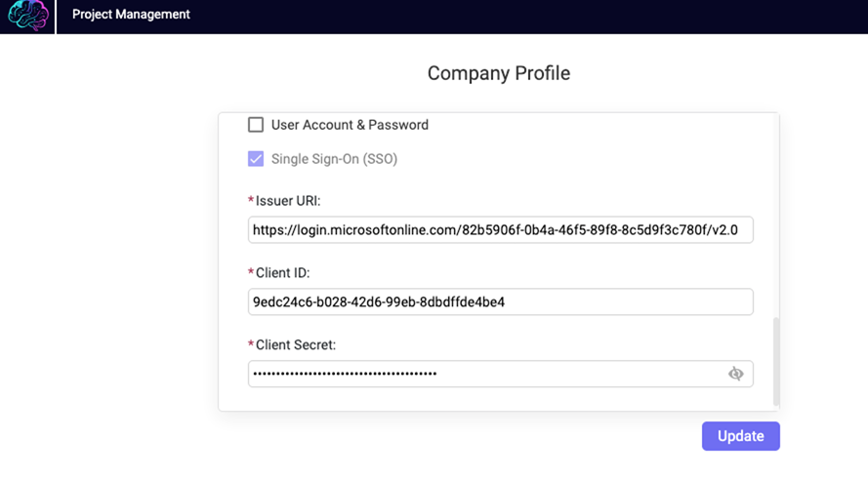Viewport: 868px width, 481px height.
Task: Select the Client ID input field
Action: pyautogui.click(x=501, y=301)
